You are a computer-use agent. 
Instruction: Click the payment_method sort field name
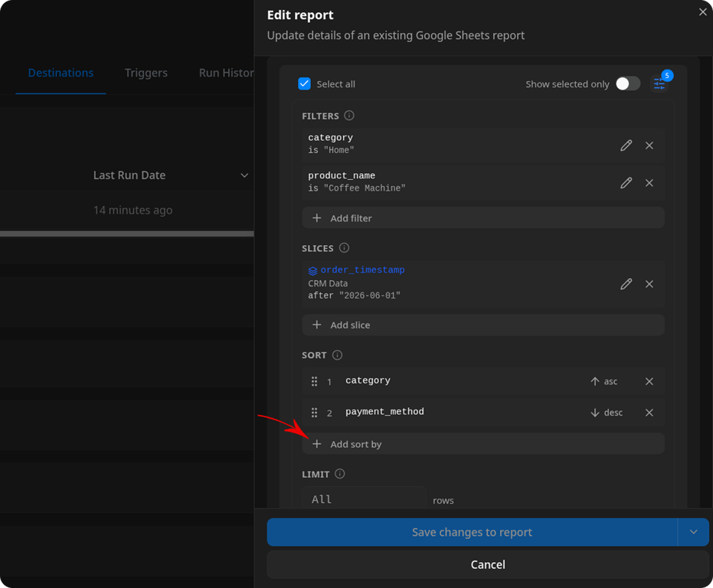pos(384,412)
